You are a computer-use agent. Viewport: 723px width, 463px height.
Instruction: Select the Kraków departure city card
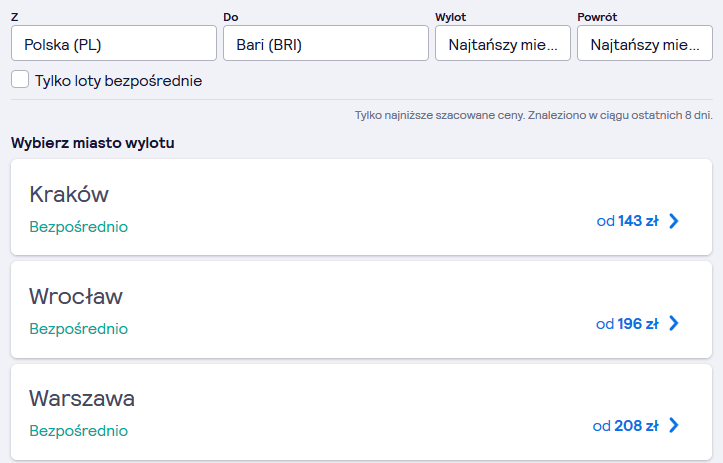(362, 207)
